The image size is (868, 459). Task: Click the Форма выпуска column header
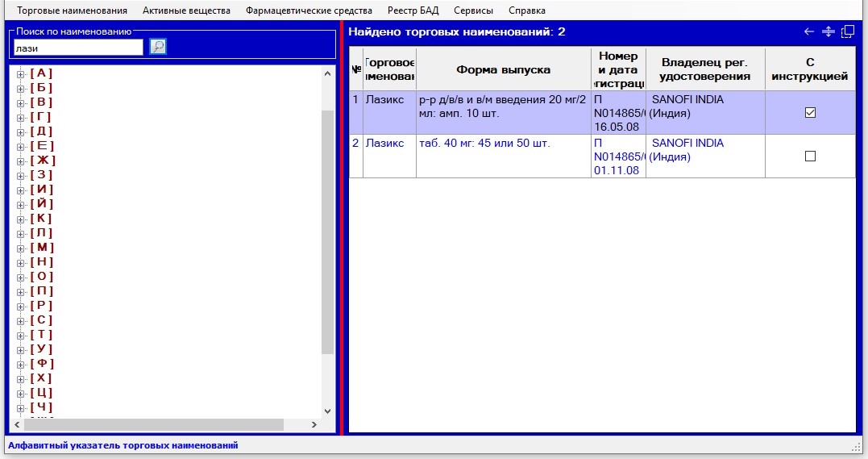(503, 69)
